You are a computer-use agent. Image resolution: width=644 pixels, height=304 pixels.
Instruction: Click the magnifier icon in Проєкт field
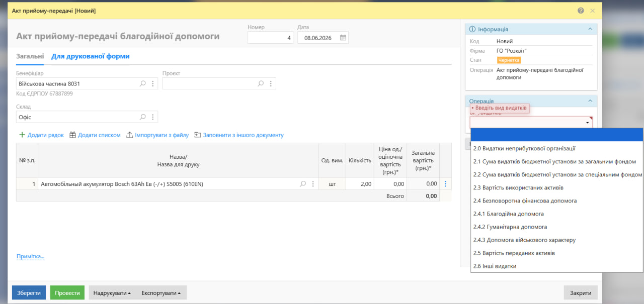tap(261, 83)
